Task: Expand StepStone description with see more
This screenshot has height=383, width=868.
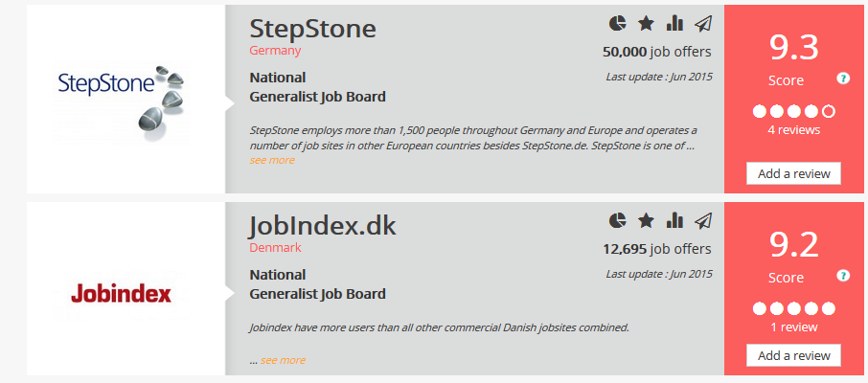Action: tap(272, 160)
